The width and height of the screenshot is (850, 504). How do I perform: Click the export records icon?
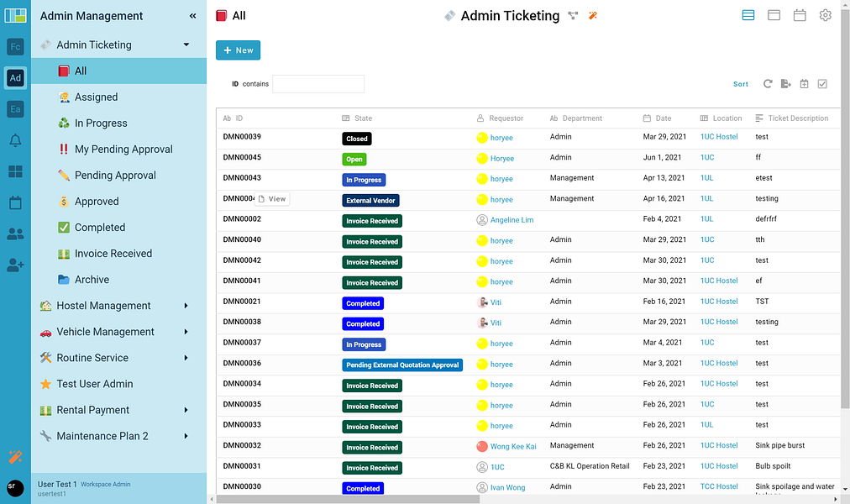[x=785, y=83]
